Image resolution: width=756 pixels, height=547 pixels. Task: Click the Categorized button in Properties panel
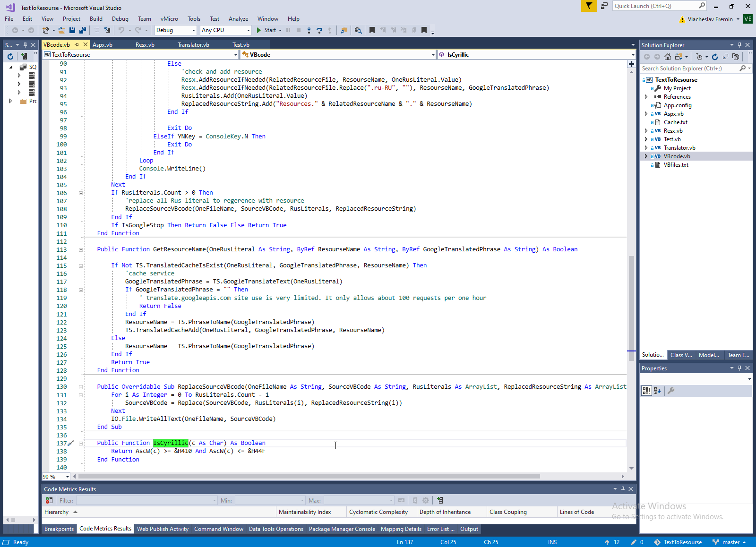pos(646,391)
